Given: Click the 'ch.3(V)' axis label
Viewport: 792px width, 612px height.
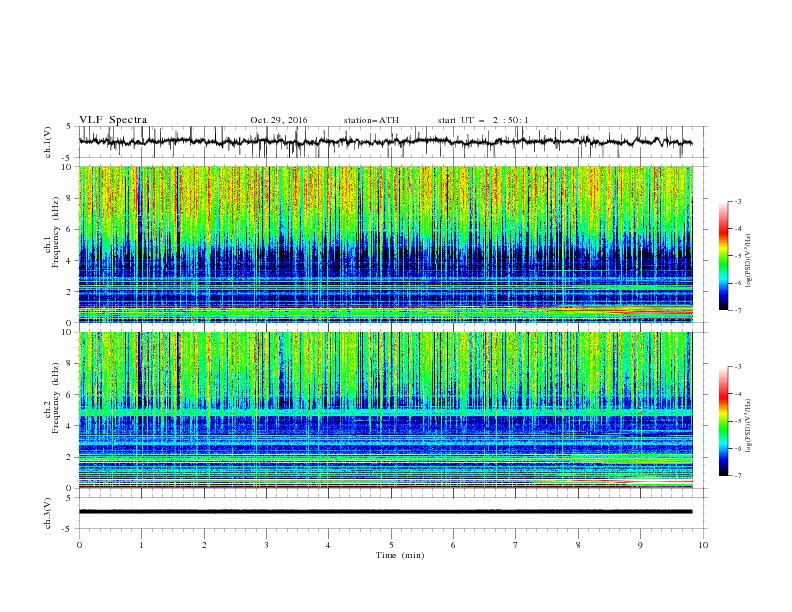Looking at the screenshot, I should point(48,513).
